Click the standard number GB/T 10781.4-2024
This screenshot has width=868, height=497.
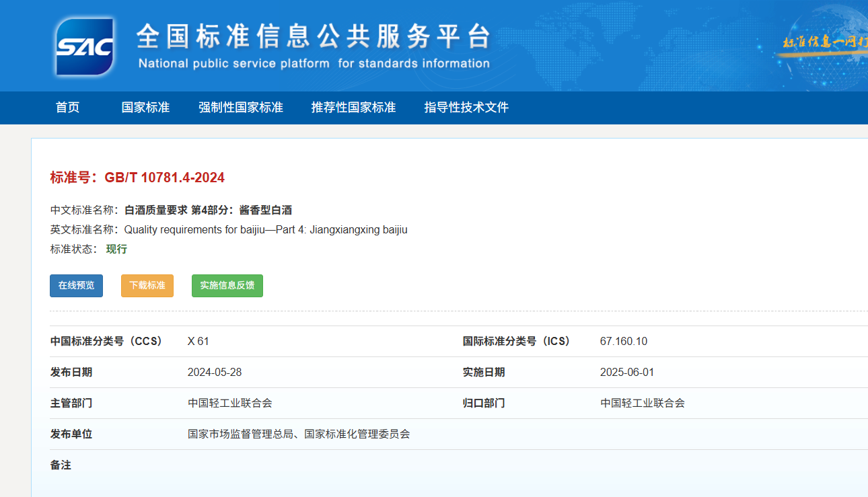pos(164,178)
